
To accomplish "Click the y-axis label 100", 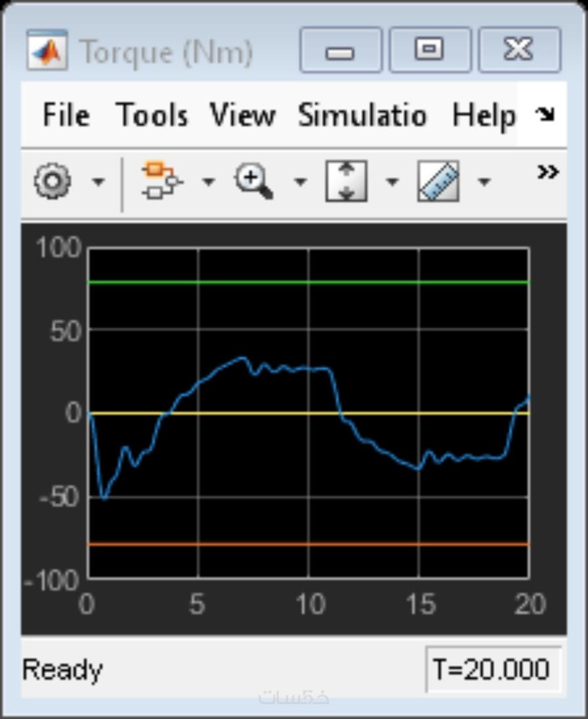I will 58,248.
